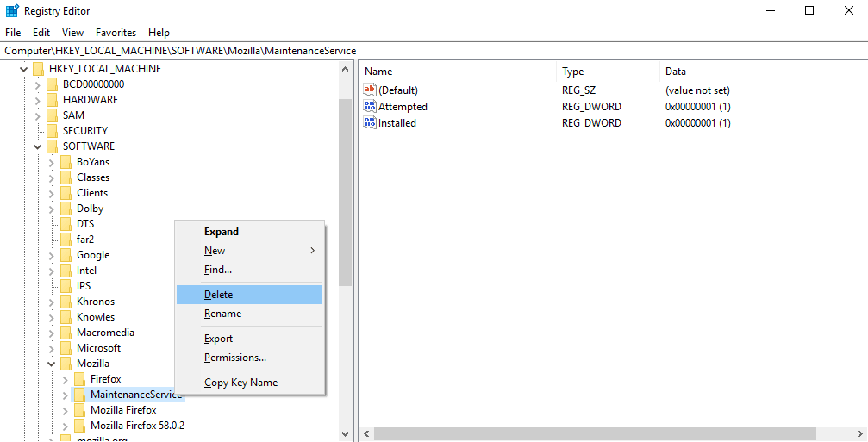Image resolution: width=868 pixels, height=442 pixels.
Task: Click the (Default) string value icon
Action: 370,90
